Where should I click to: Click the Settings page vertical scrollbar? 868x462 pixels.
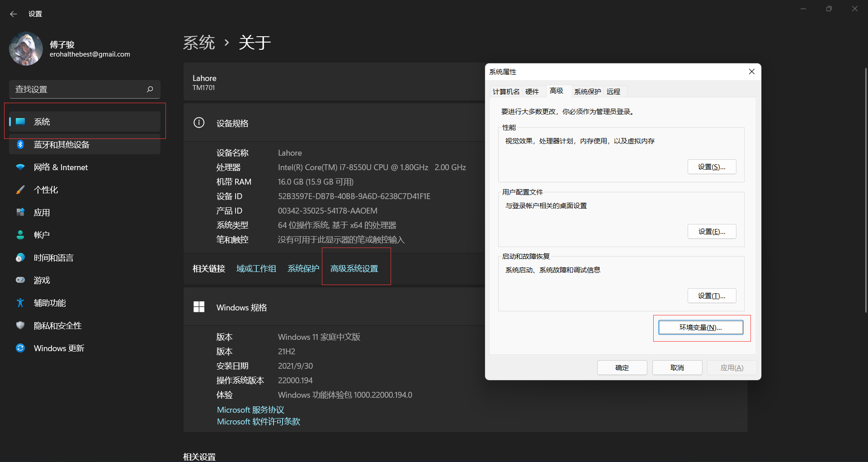[865, 190]
